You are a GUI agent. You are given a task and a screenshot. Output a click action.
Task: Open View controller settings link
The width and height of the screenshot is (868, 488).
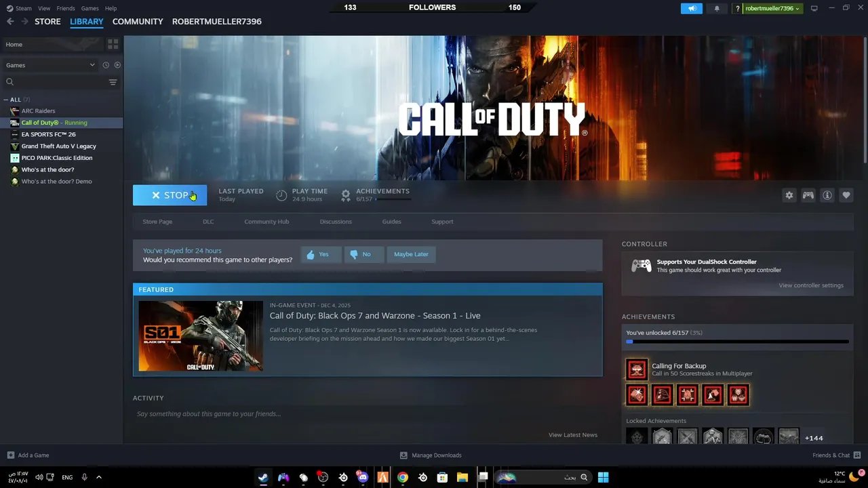pyautogui.click(x=811, y=285)
